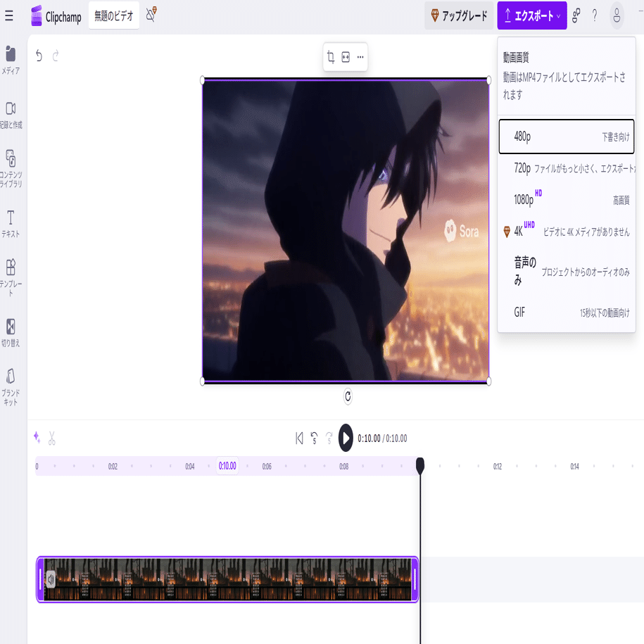Open the more options ellipsis menu
The width and height of the screenshot is (644, 644).
[x=360, y=57]
